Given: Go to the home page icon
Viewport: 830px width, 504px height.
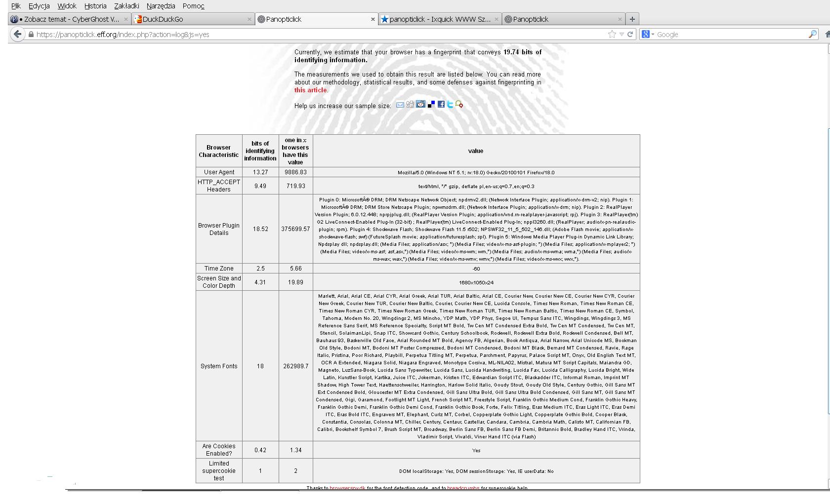Looking at the screenshot, I should click(x=827, y=34).
